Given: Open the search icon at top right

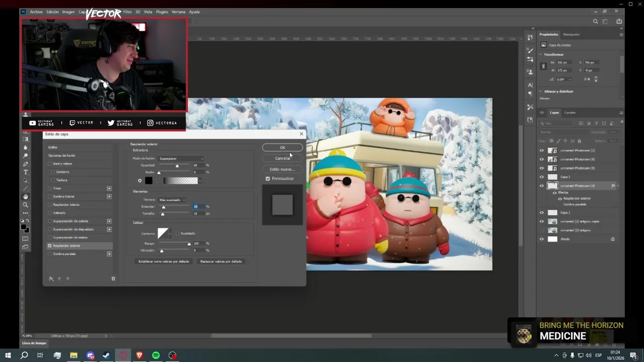Looking at the screenshot, I should coord(595,22).
